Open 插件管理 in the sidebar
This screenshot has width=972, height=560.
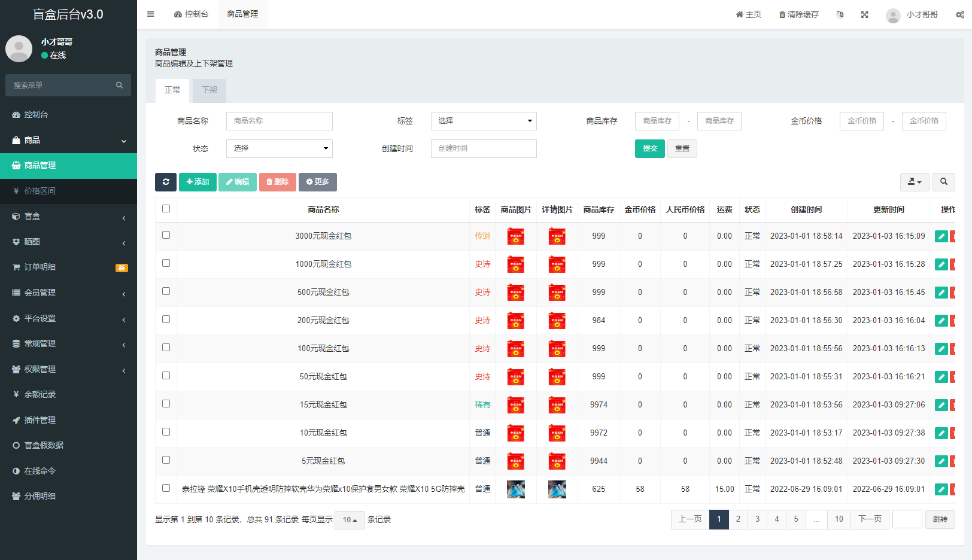point(68,420)
